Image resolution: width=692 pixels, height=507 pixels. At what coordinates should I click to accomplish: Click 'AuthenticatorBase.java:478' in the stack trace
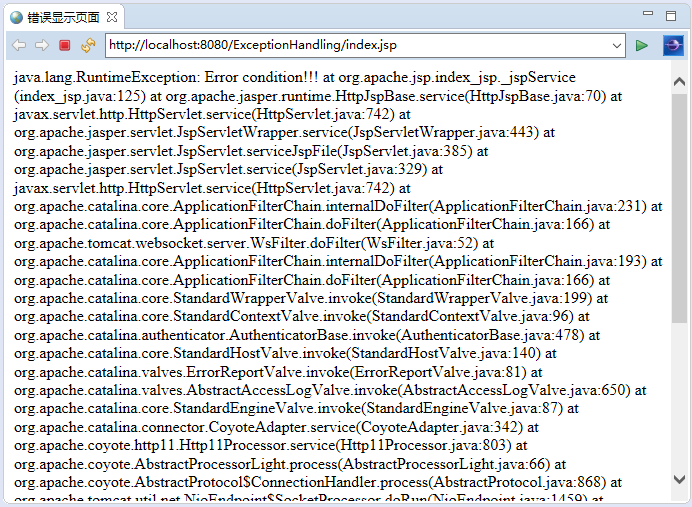[490, 335]
